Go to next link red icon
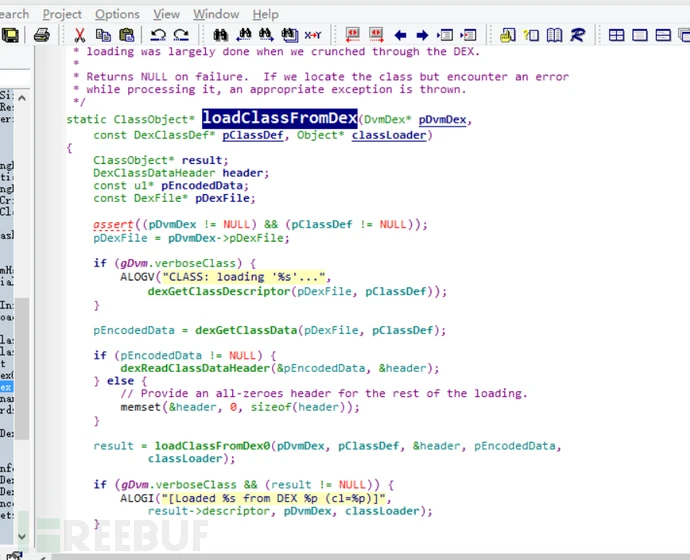 coord(376,35)
